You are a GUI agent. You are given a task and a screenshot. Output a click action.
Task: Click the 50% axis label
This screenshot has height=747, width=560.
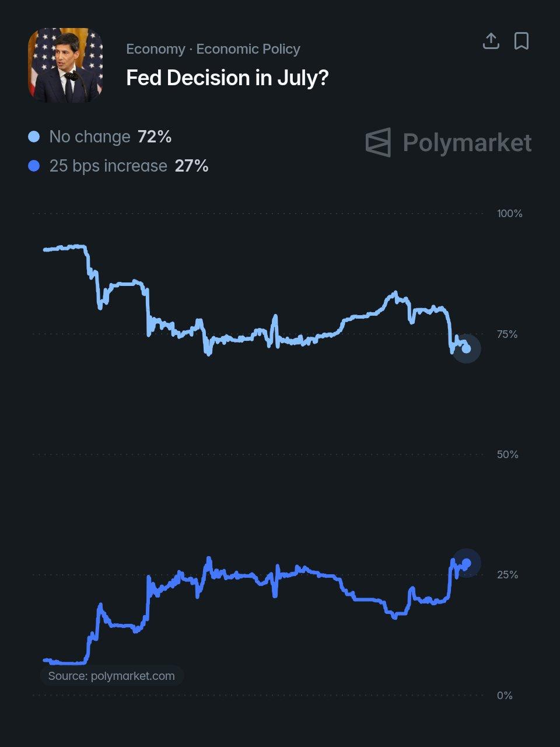pos(508,455)
